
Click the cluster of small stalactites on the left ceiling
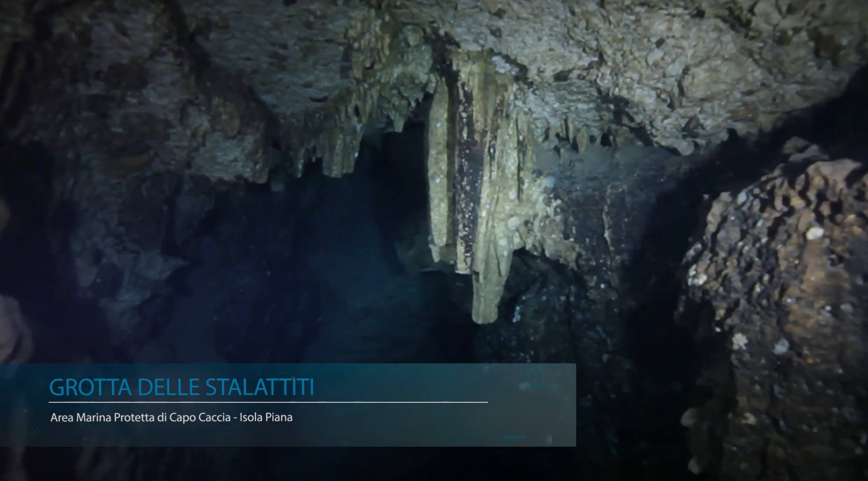point(337,148)
